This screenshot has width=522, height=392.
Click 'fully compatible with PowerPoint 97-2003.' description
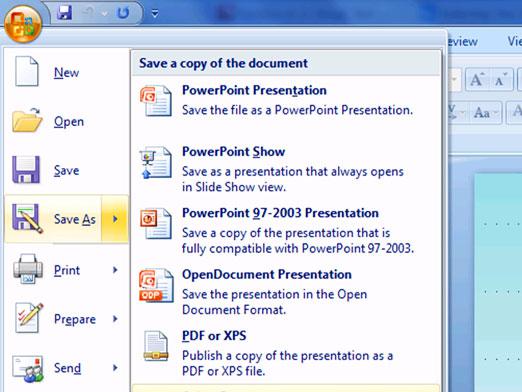coord(298,249)
